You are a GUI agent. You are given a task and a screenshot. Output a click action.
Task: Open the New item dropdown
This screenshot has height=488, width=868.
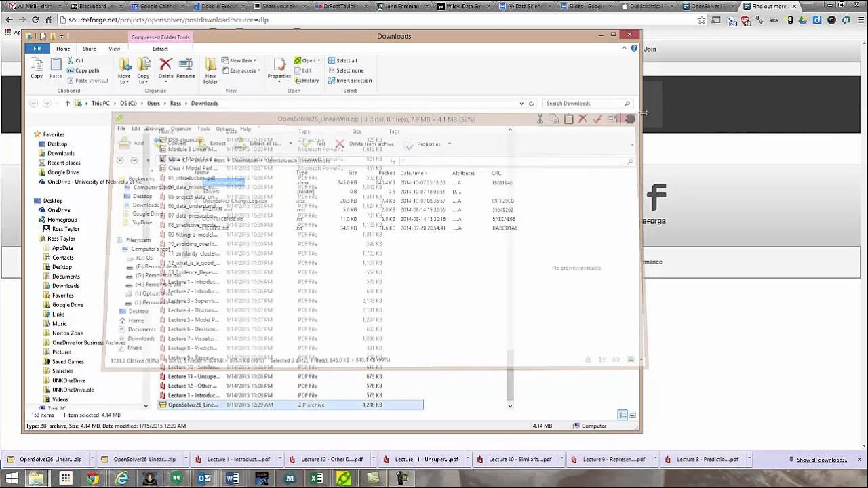[239, 60]
